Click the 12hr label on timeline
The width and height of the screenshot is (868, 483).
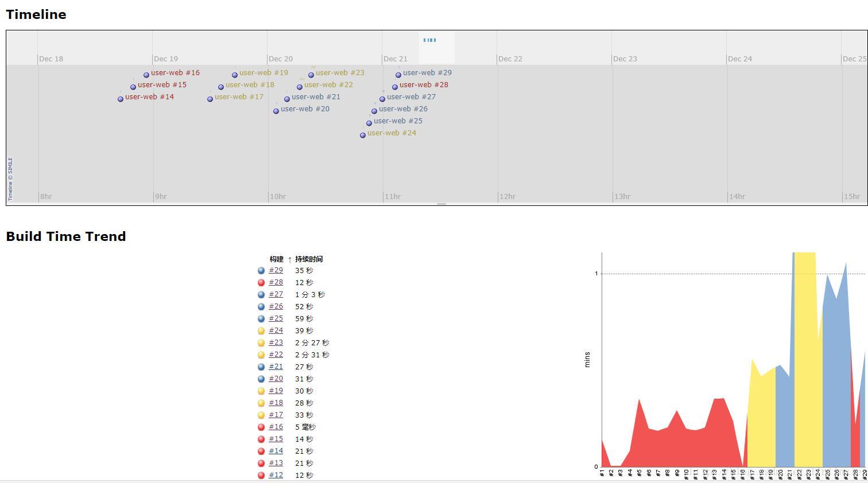(x=507, y=197)
